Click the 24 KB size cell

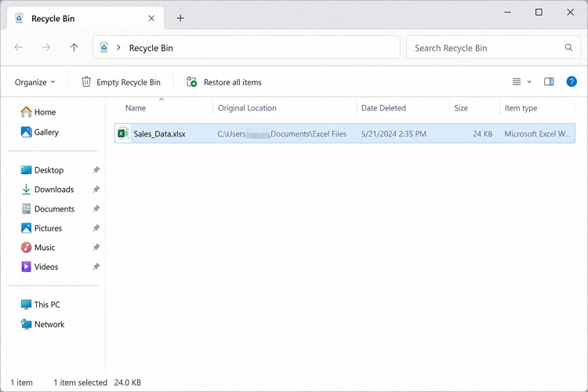coord(482,134)
